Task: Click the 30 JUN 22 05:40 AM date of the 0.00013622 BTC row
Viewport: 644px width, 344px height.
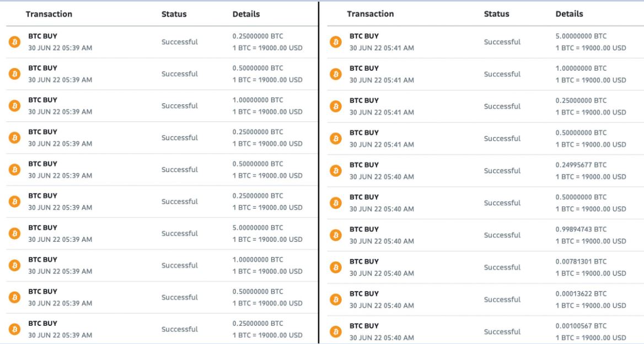Action: (382, 305)
